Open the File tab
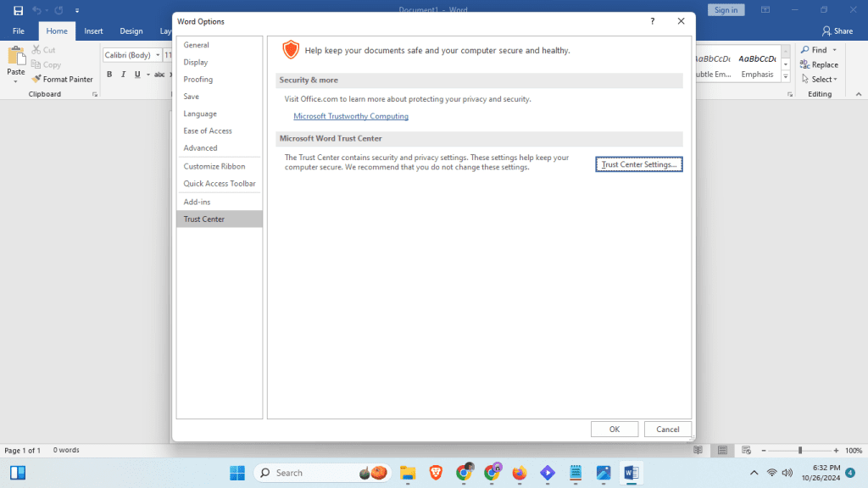Screen dimensions: 868x488 click(x=19, y=31)
